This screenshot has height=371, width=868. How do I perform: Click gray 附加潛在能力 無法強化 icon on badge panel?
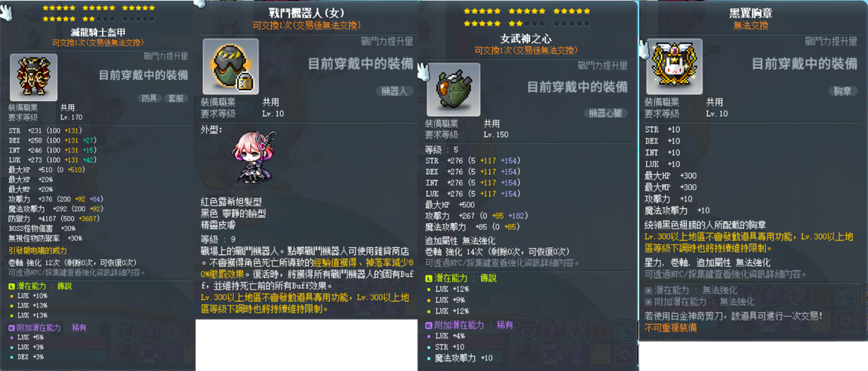coord(648,302)
